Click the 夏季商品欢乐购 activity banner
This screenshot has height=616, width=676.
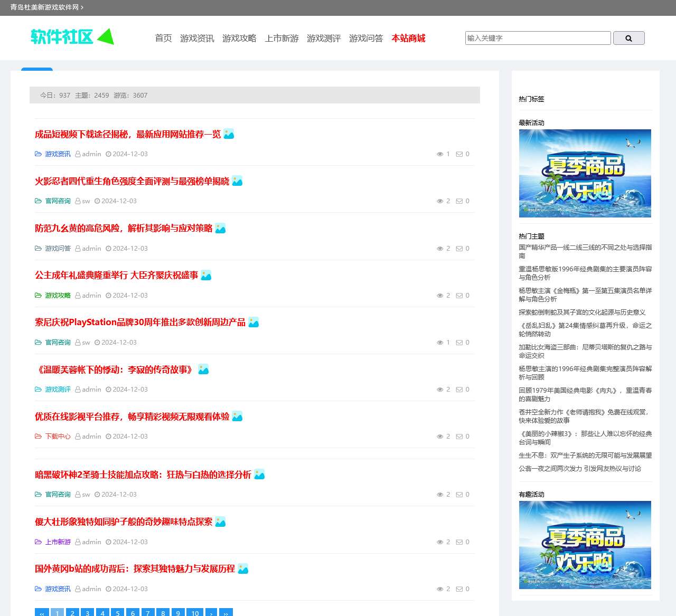(x=585, y=174)
